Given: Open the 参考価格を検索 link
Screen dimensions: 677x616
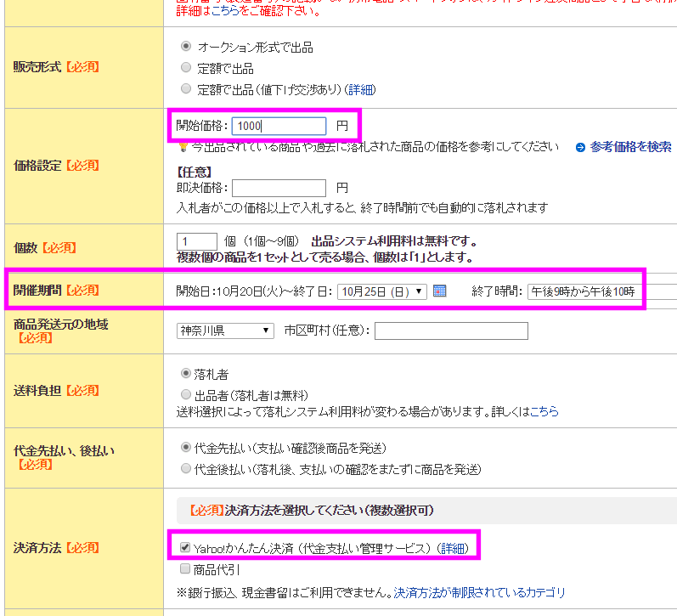Looking at the screenshot, I should [630, 147].
